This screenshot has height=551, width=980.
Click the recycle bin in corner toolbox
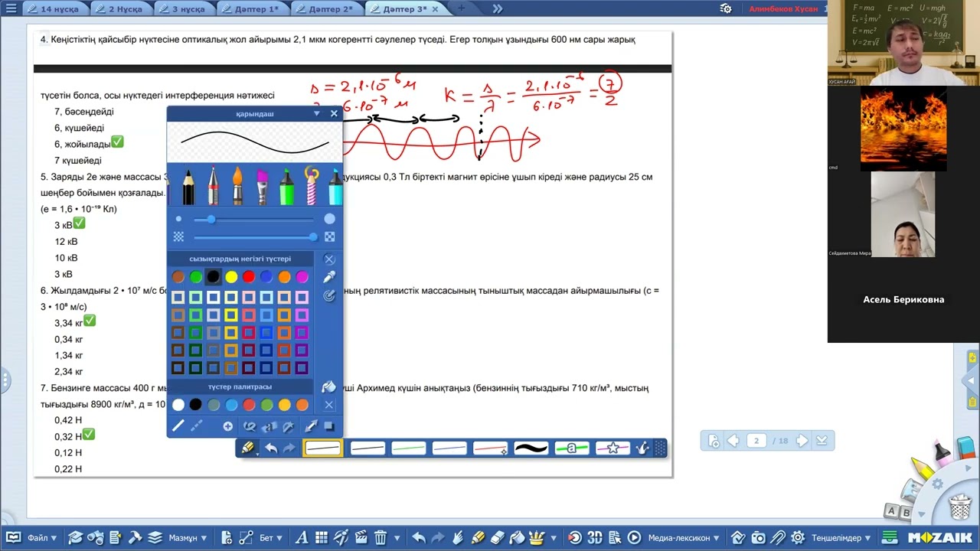pyautogui.click(x=959, y=507)
